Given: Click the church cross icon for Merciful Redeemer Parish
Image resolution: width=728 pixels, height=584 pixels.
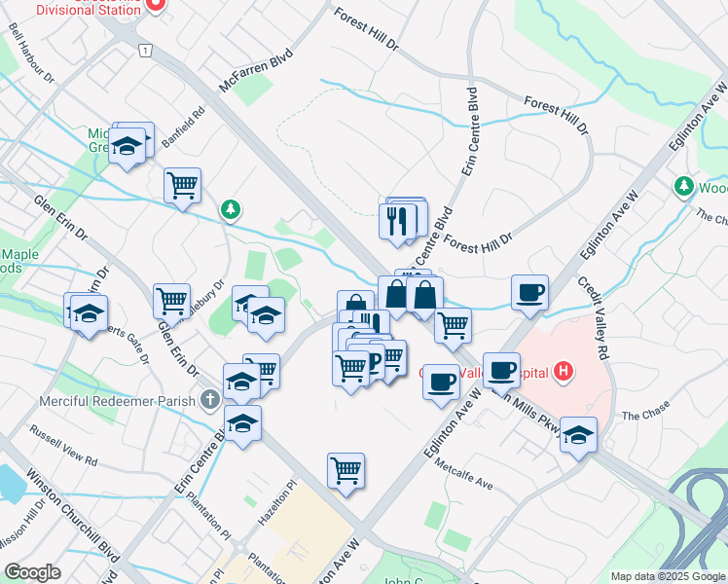Looking at the screenshot, I should pos(210,400).
